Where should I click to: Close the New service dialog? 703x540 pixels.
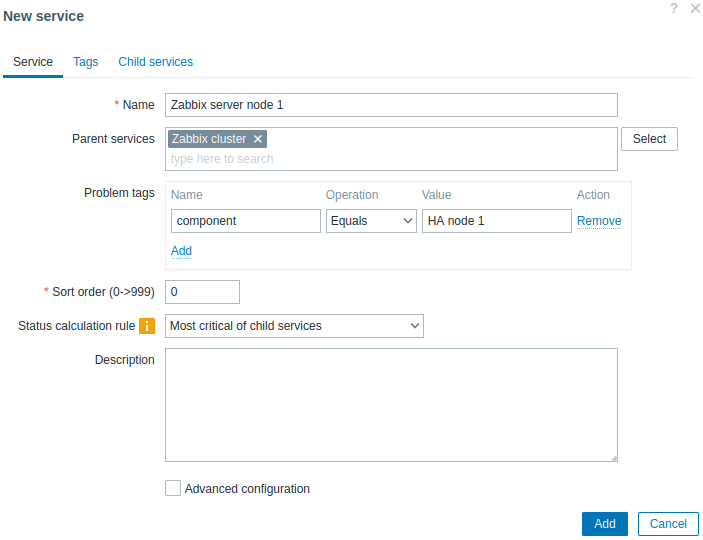[695, 8]
